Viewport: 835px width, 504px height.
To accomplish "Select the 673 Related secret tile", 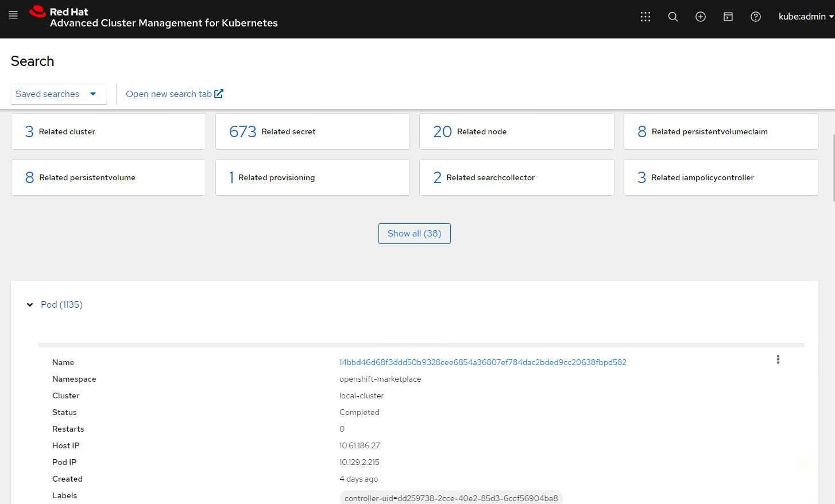I will pyautogui.click(x=312, y=131).
